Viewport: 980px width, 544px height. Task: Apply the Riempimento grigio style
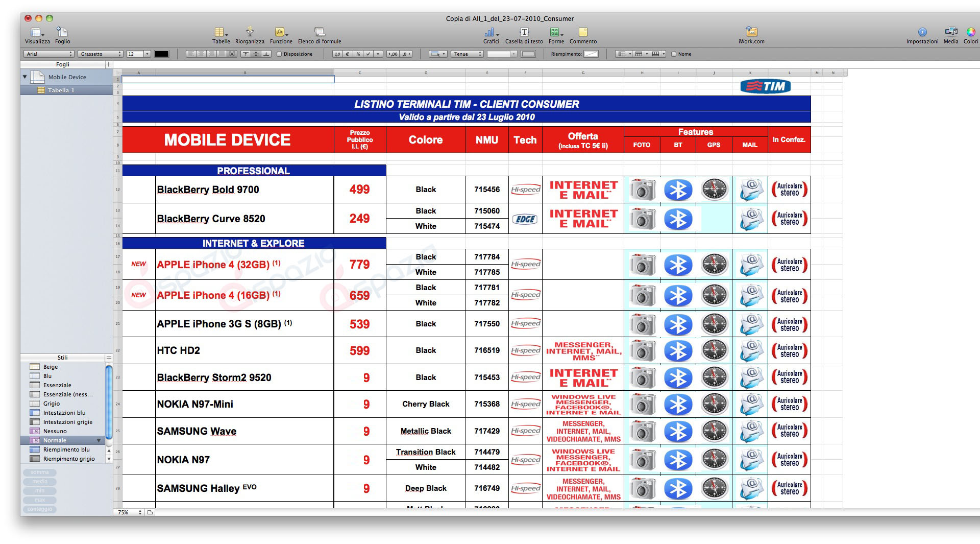click(x=63, y=459)
